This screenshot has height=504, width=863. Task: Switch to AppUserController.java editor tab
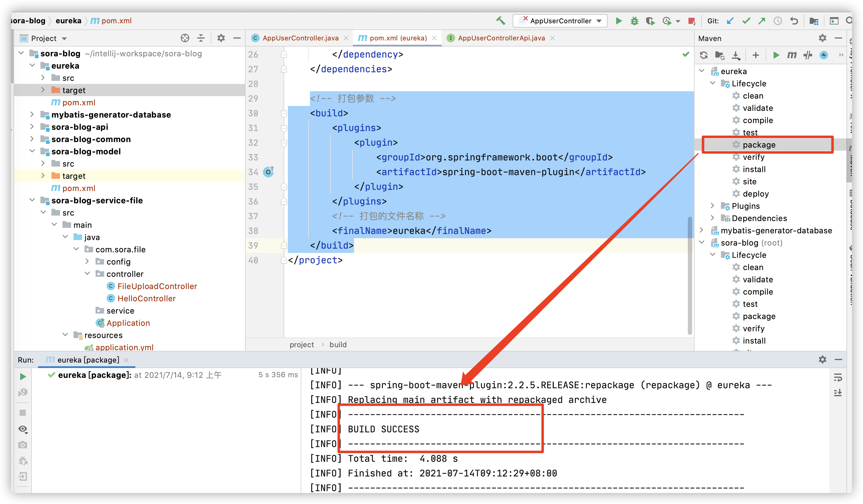[x=300, y=38]
